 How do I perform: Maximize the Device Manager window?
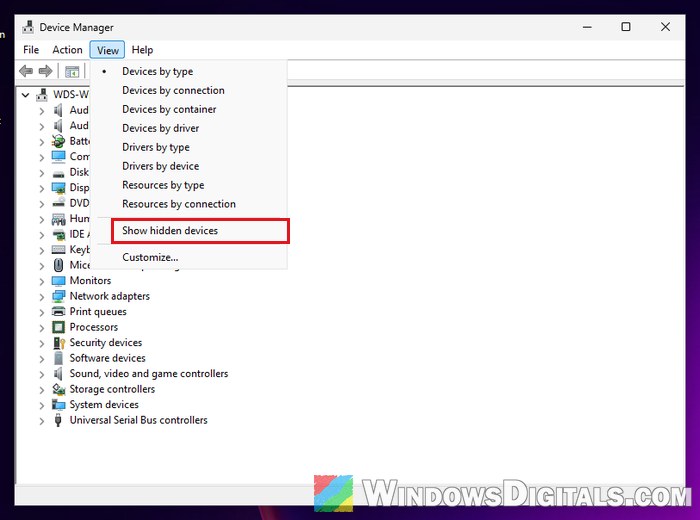(626, 27)
